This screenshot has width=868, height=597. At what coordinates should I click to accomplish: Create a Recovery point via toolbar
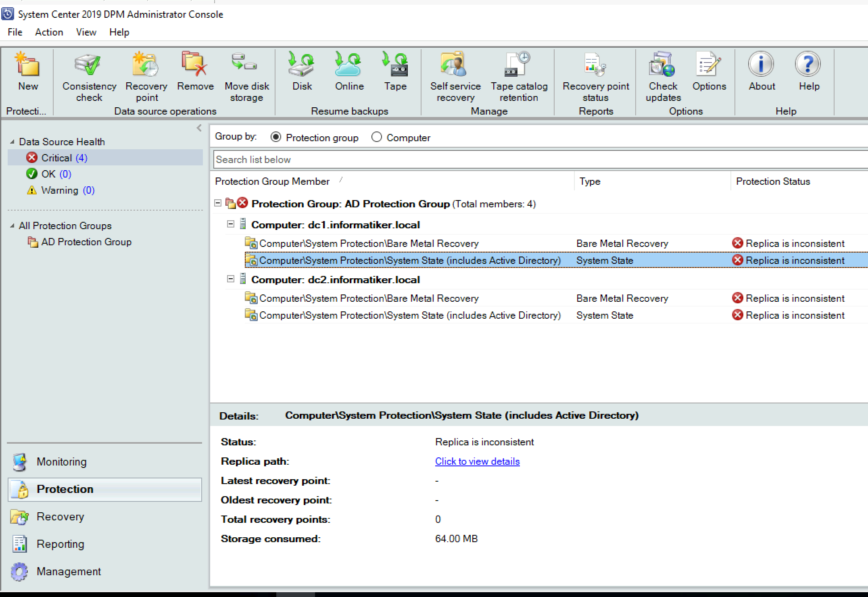(x=146, y=77)
